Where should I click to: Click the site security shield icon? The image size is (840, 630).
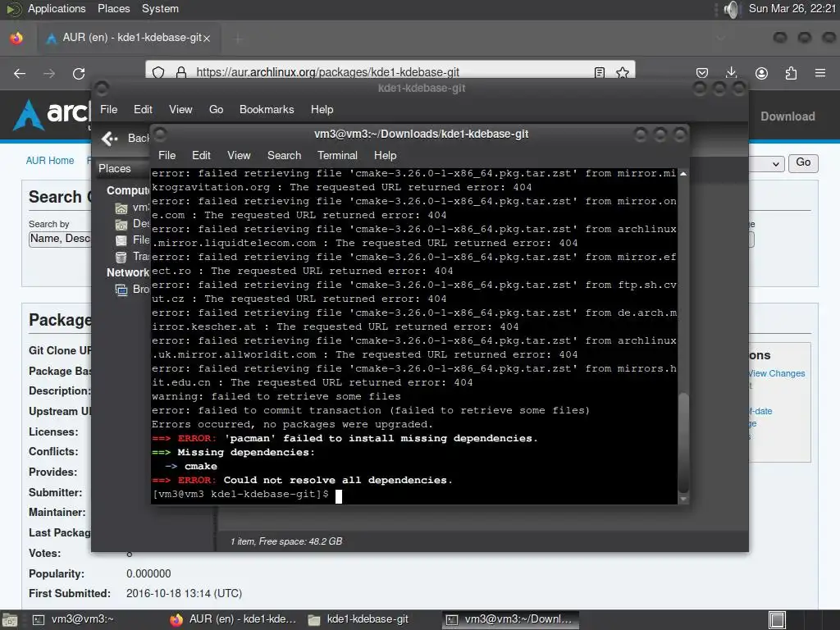[x=158, y=72]
